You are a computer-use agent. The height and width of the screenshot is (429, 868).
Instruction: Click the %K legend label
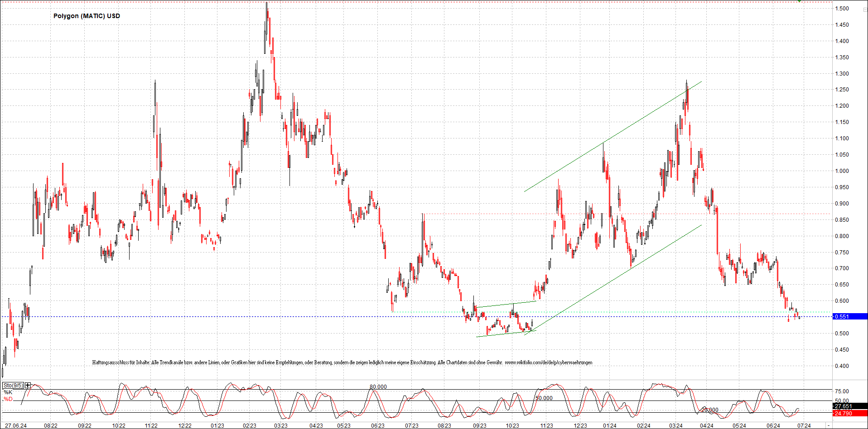pos(8,392)
